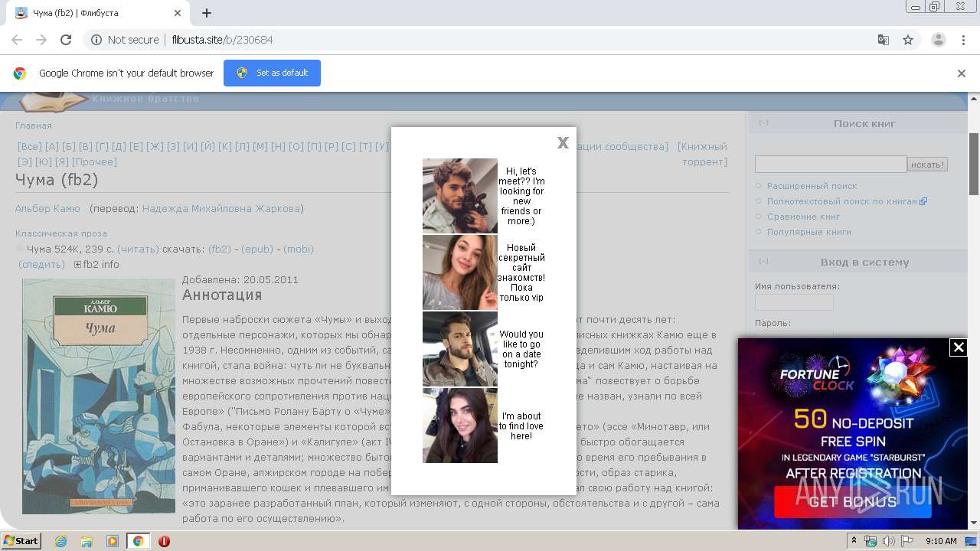This screenshot has height=551, width=980.
Task: Click the Not secure site info icon
Action: coord(96,40)
